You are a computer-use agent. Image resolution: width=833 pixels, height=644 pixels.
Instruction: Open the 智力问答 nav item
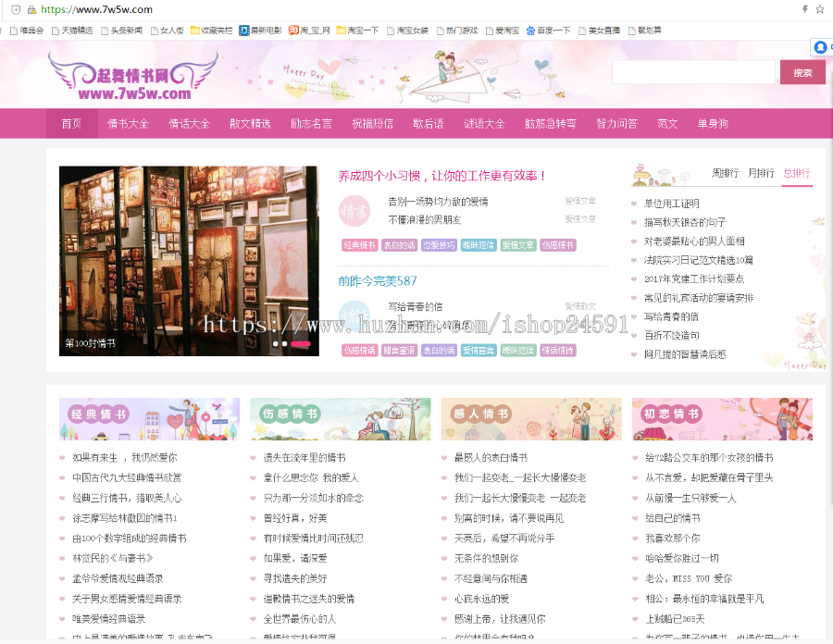[616, 124]
